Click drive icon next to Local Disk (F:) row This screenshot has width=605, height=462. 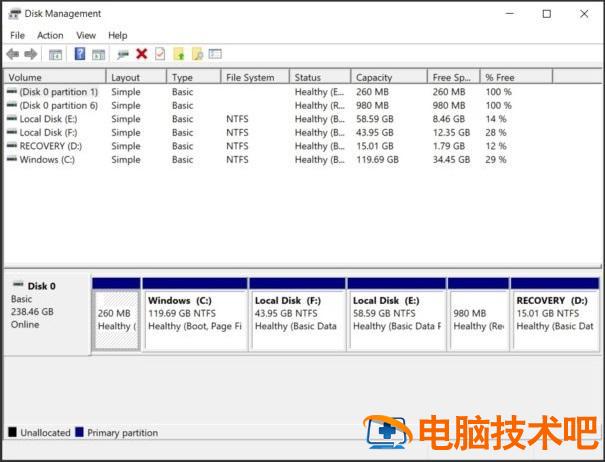(x=12, y=132)
